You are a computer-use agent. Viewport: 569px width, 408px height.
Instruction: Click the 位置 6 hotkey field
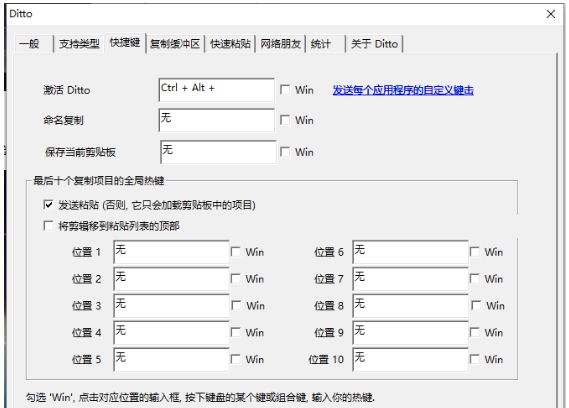[410, 252]
